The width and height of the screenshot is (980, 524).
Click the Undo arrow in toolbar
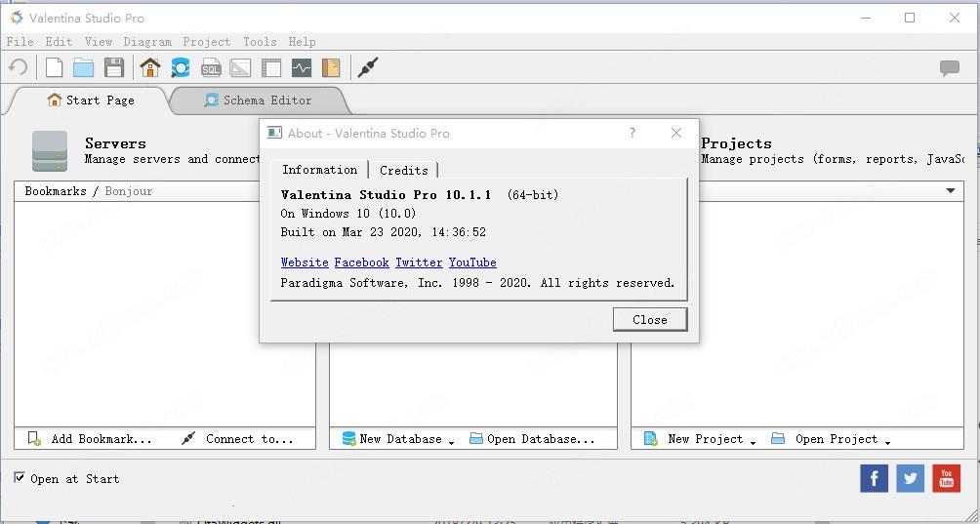[19, 67]
